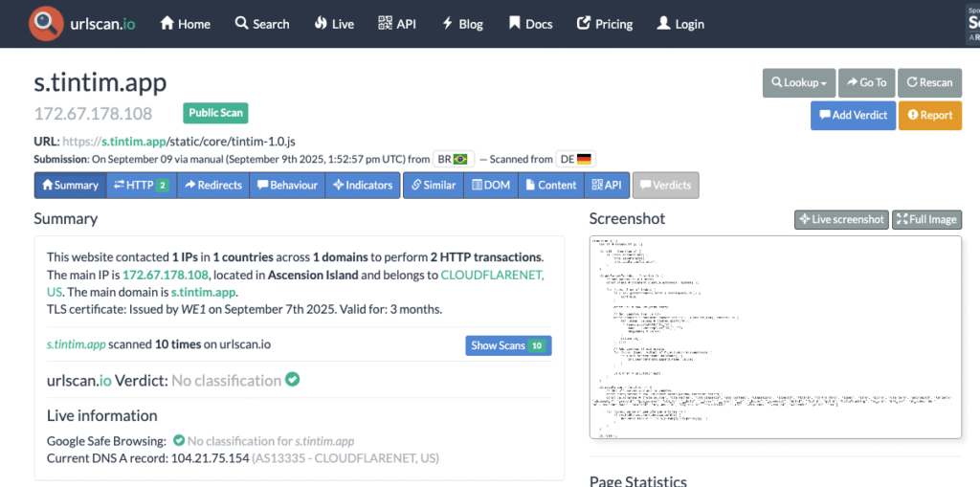Switch to the HTTP tab
Screen dimensions: 980x487
point(140,186)
